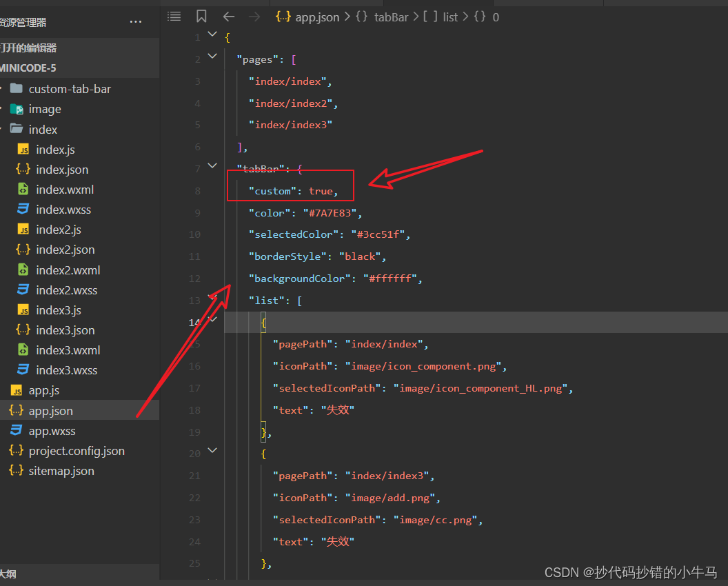
Task: Click "image/cc.png" selectedIconPath value
Action: point(436,520)
